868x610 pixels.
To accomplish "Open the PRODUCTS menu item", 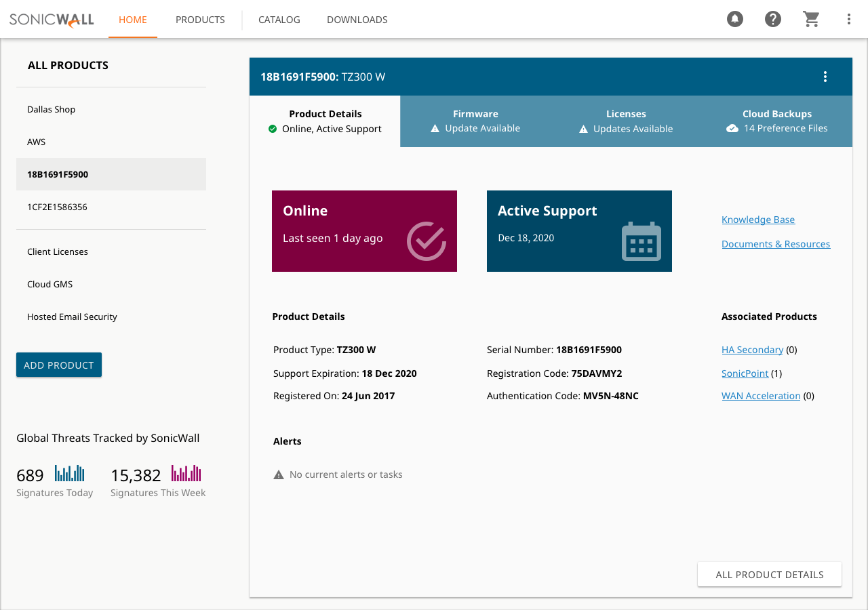I will click(200, 20).
